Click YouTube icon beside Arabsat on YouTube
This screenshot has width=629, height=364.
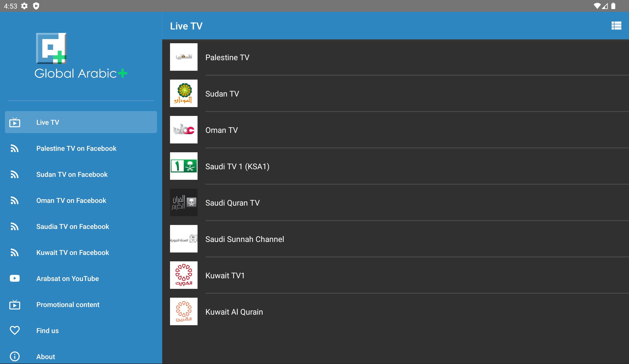(x=15, y=279)
